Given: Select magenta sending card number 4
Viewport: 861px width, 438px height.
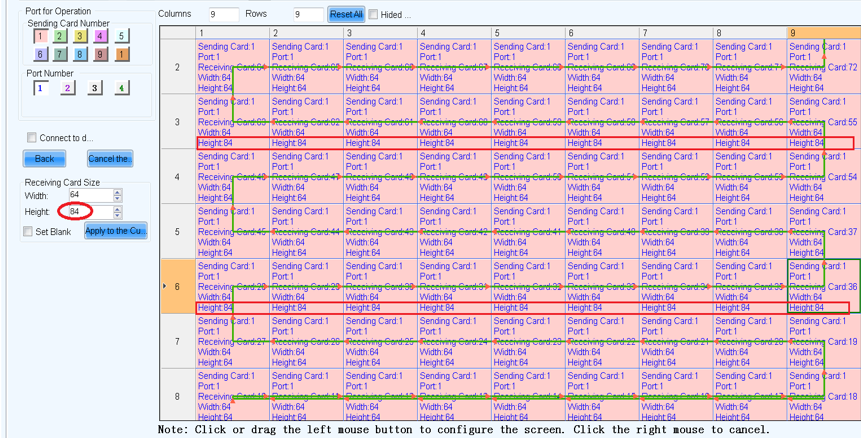Looking at the screenshot, I should click(100, 36).
